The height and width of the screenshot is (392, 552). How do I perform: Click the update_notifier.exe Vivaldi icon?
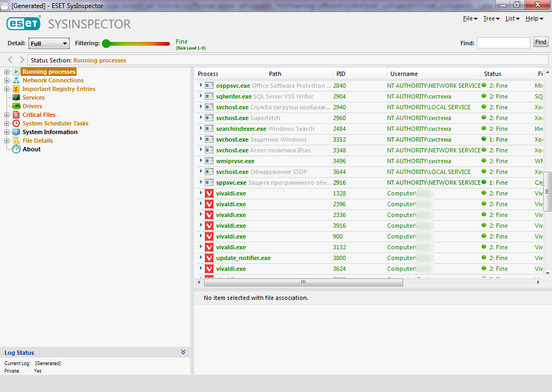click(209, 258)
